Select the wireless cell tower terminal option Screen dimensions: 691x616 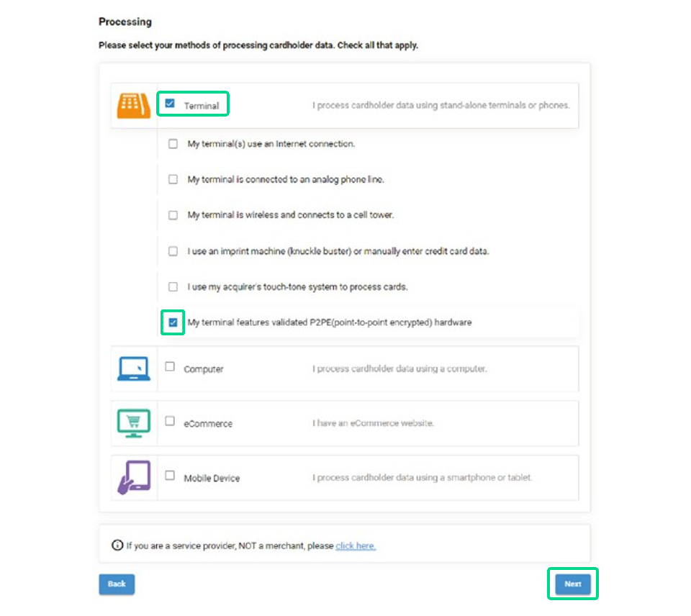[173, 214]
